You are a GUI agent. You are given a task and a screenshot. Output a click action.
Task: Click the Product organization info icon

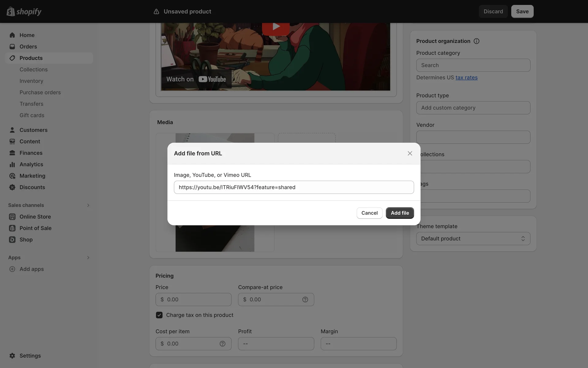click(x=477, y=41)
